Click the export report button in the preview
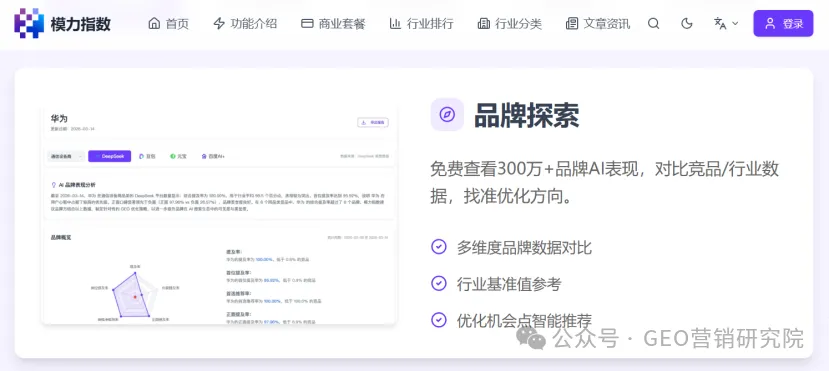This screenshot has height=371, width=830. click(x=373, y=122)
